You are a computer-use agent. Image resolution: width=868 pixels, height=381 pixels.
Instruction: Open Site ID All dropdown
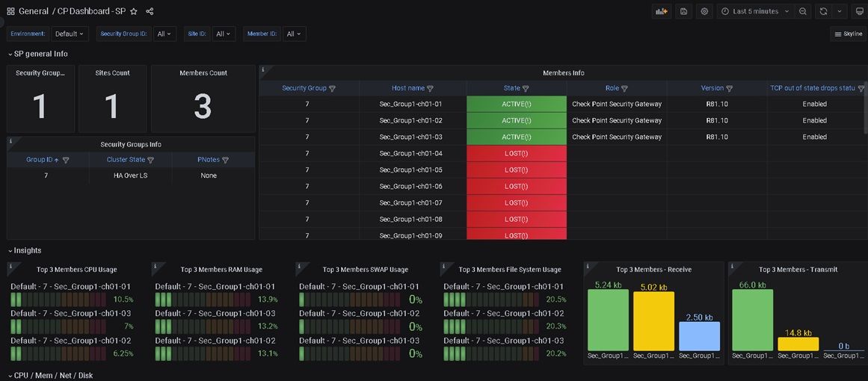click(x=224, y=34)
